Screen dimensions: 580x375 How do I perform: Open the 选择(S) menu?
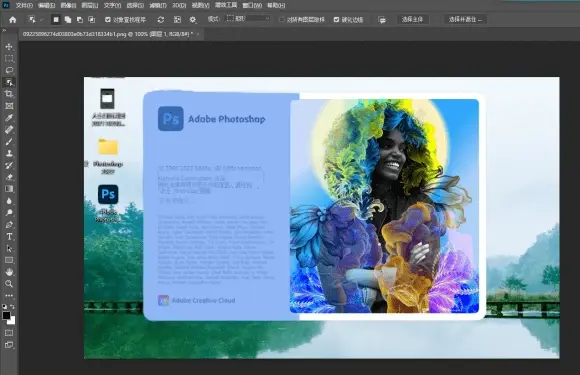pyautogui.click(x=135, y=5)
